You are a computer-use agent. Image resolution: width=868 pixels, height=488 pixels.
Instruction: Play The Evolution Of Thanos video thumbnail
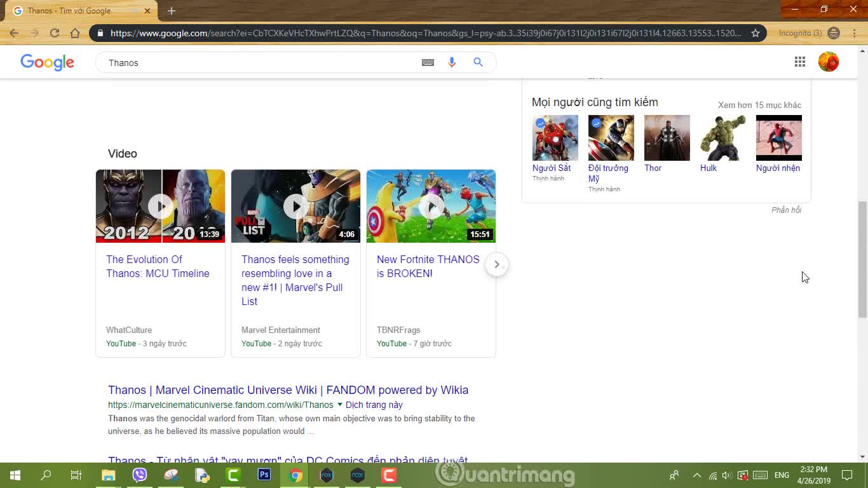pyautogui.click(x=160, y=206)
